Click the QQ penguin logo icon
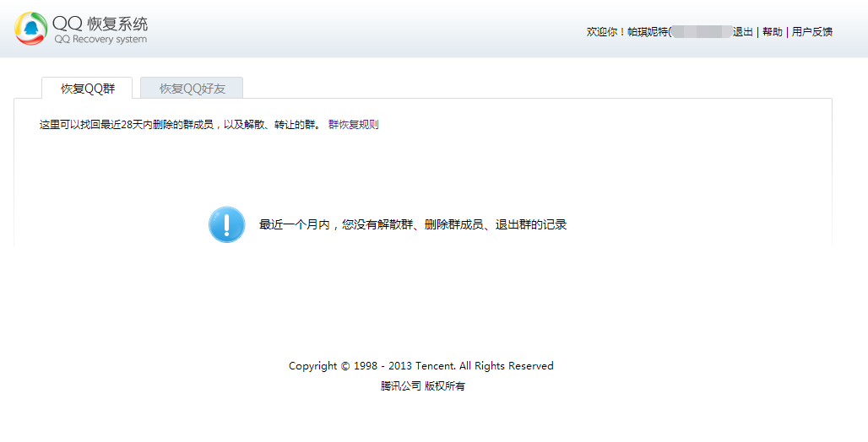This screenshot has height=442, width=868. tap(31, 29)
